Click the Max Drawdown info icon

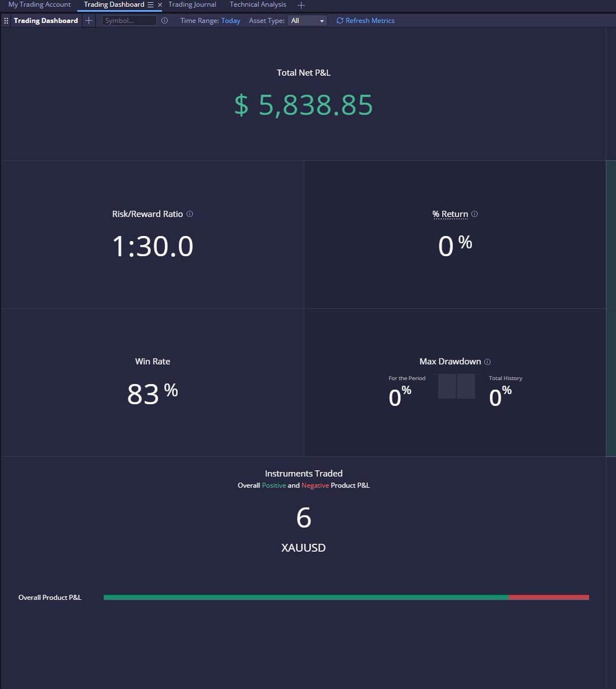pos(487,362)
